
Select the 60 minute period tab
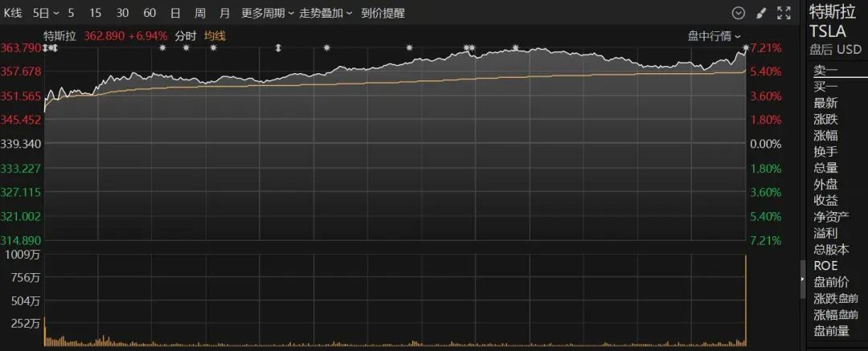click(149, 14)
